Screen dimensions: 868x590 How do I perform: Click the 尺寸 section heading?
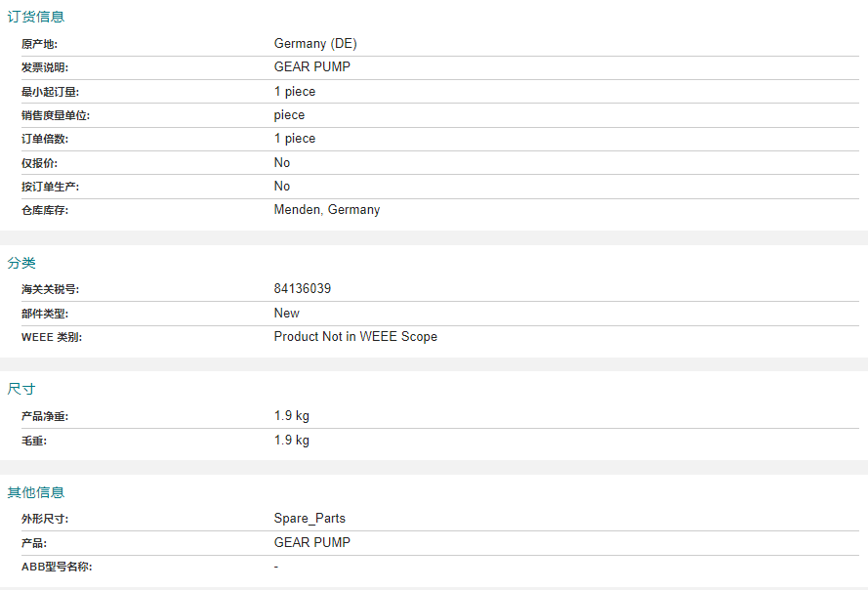tap(21, 389)
